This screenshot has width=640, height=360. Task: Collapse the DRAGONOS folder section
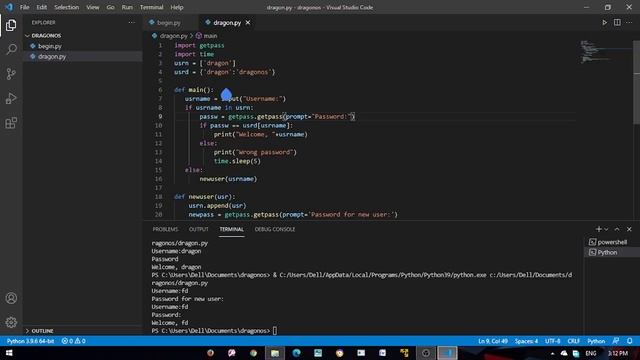82,36
